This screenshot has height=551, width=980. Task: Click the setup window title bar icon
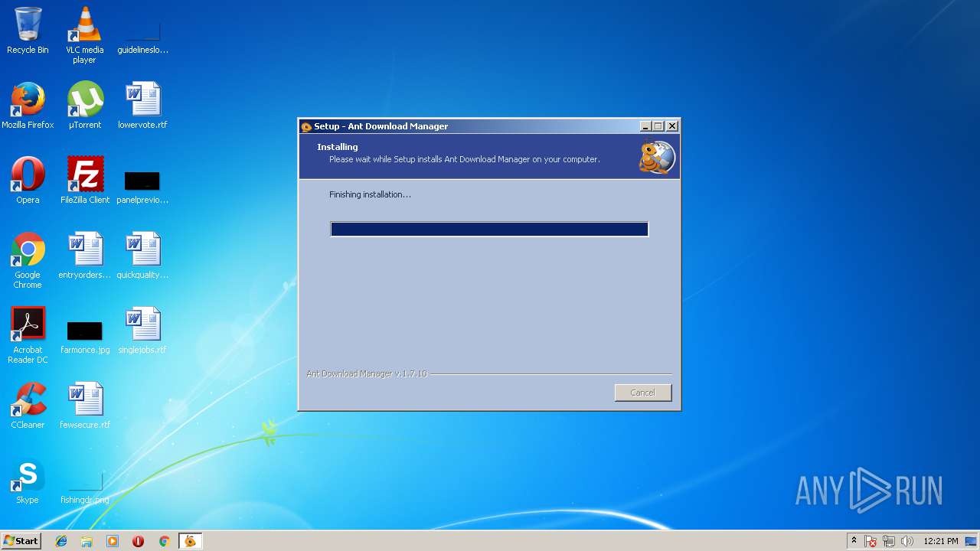pos(306,126)
